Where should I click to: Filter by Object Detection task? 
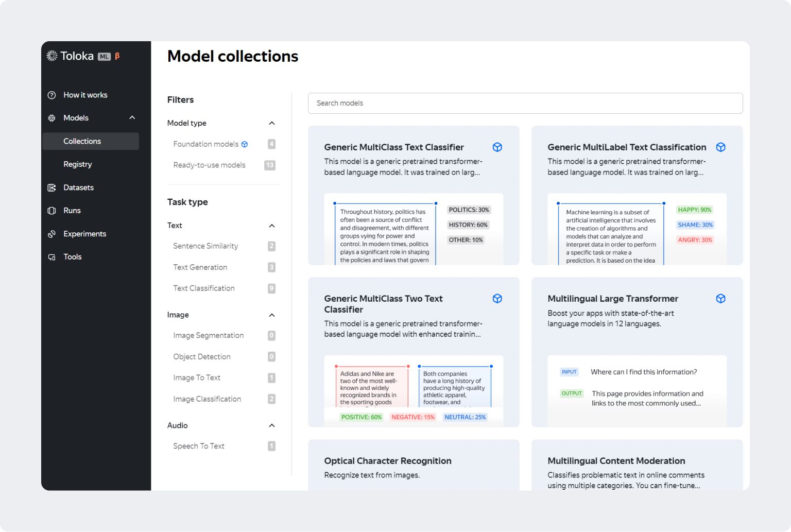(x=202, y=357)
